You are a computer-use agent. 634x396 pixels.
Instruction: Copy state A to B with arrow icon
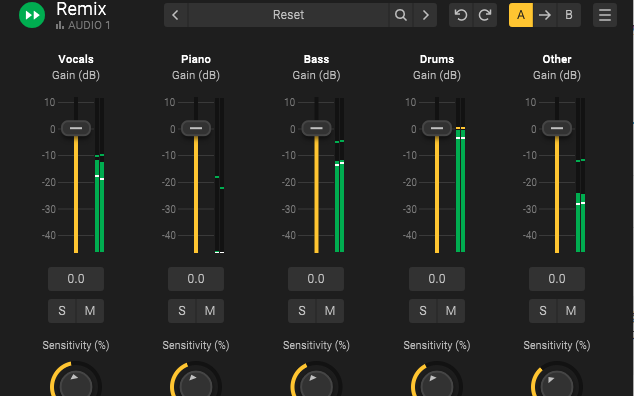pyautogui.click(x=545, y=15)
